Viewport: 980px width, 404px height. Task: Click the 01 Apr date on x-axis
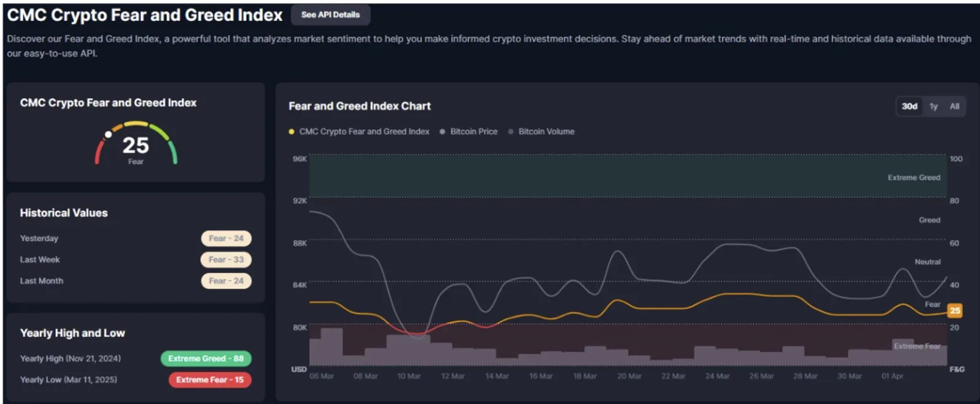point(892,376)
